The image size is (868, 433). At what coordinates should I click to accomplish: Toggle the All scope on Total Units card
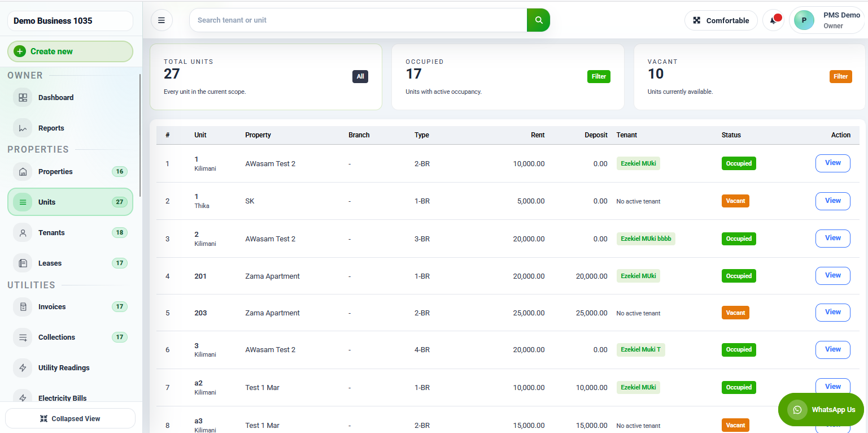coord(360,76)
